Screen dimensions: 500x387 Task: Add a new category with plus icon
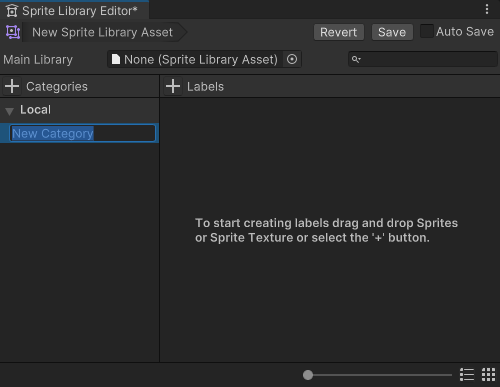point(12,86)
